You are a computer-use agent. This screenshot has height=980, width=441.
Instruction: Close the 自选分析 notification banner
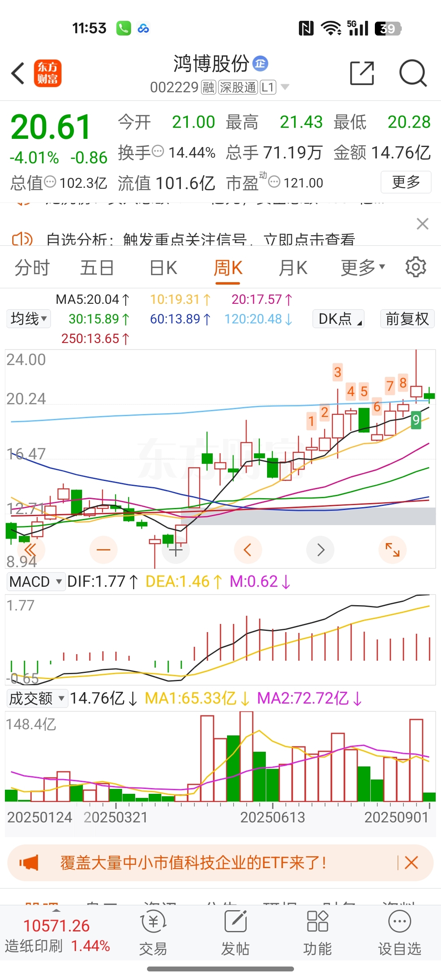pos(422,224)
